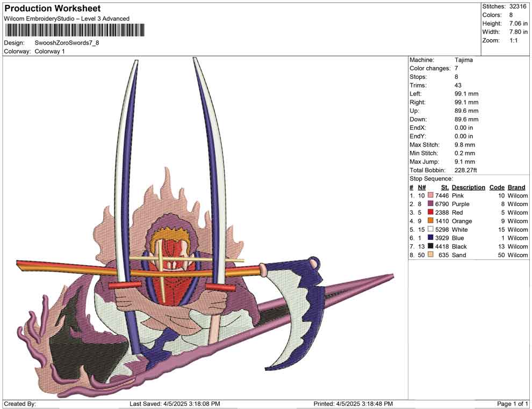Click the Purple color swatch in stop sequence
The width and height of the screenshot is (532, 409).
coord(430,203)
